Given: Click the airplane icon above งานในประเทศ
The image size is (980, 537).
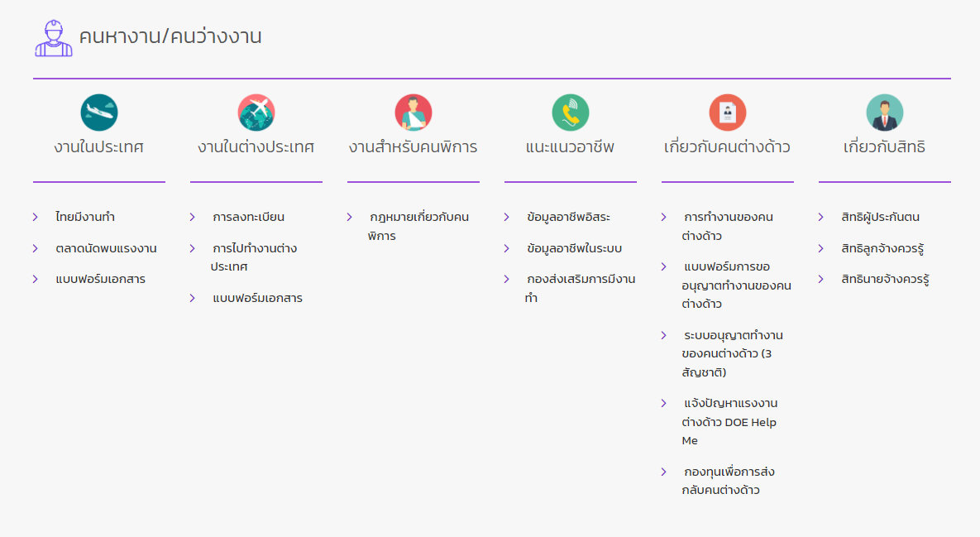Looking at the screenshot, I should (99, 113).
